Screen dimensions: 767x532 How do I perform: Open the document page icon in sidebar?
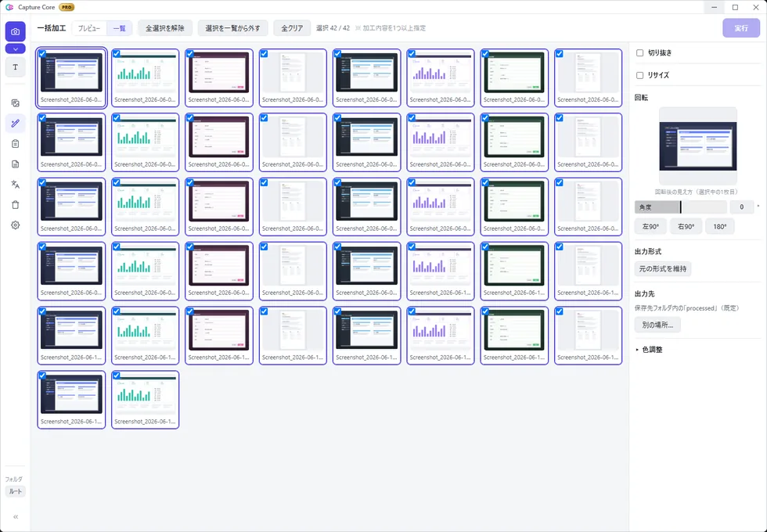click(15, 164)
